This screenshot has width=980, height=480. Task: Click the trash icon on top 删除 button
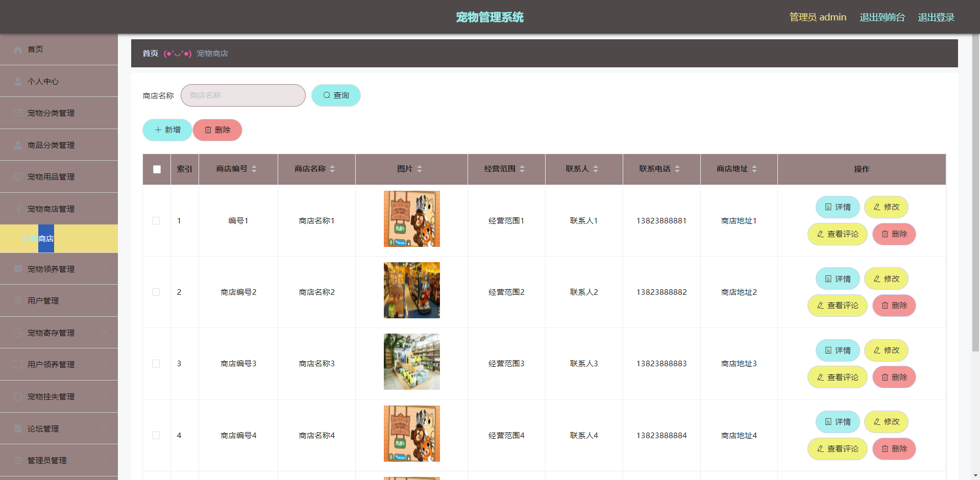(x=207, y=130)
